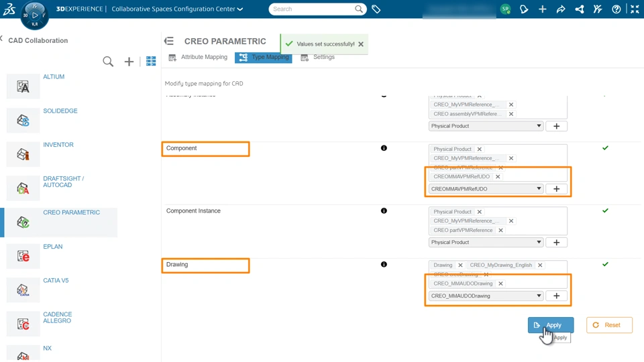Click the Component Instance row label
Image resolution: width=644 pixels, height=362 pixels.
(193, 211)
